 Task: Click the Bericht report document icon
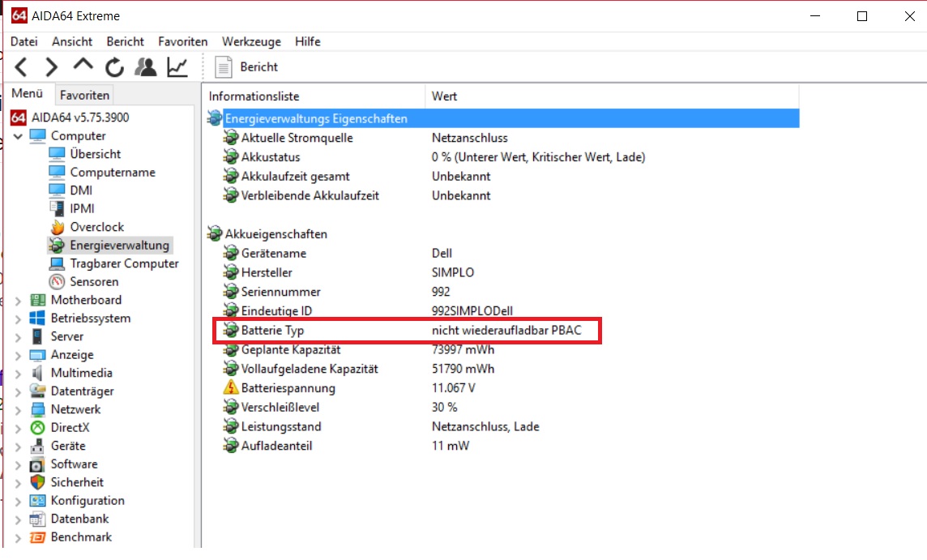click(223, 66)
